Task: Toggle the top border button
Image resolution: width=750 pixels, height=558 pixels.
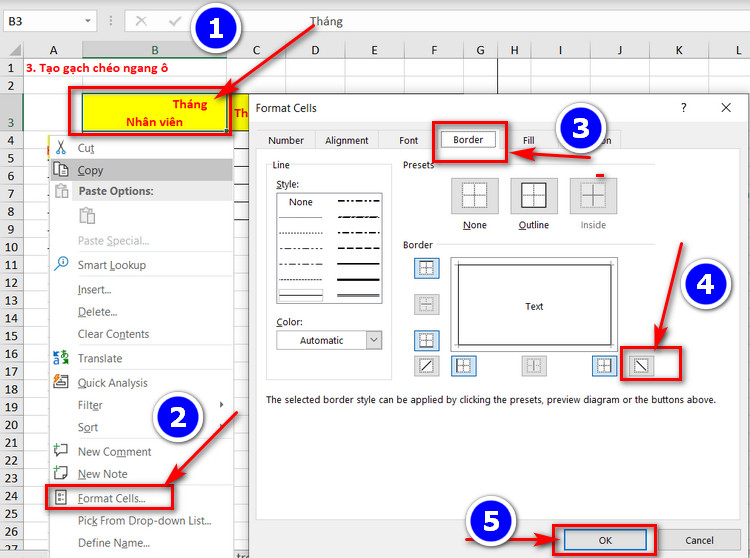Action: click(x=426, y=268)
